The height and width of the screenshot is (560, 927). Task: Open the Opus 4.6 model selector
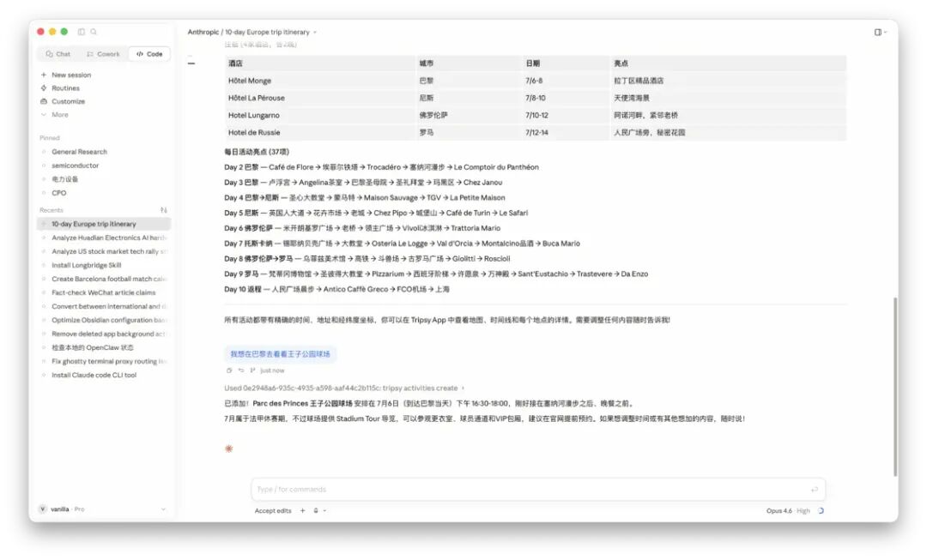point(787,511)
